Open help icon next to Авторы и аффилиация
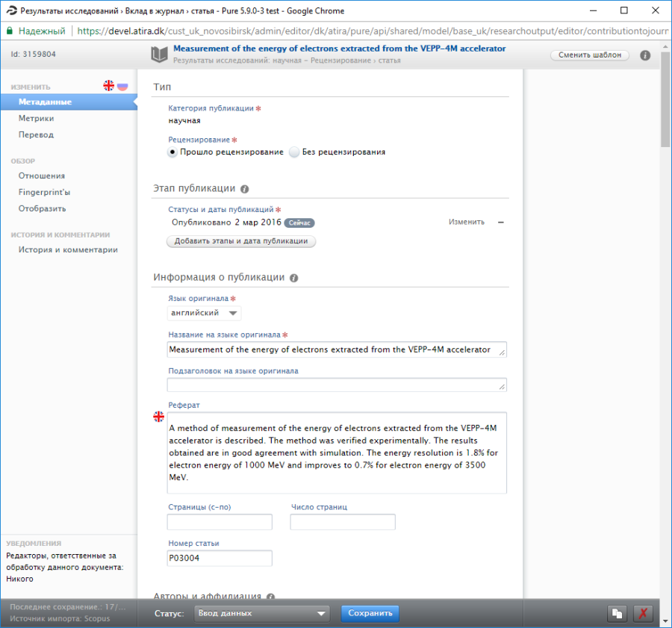Image resolution: width=672 pixels, height=628 pixels. (x=270, y=597)
